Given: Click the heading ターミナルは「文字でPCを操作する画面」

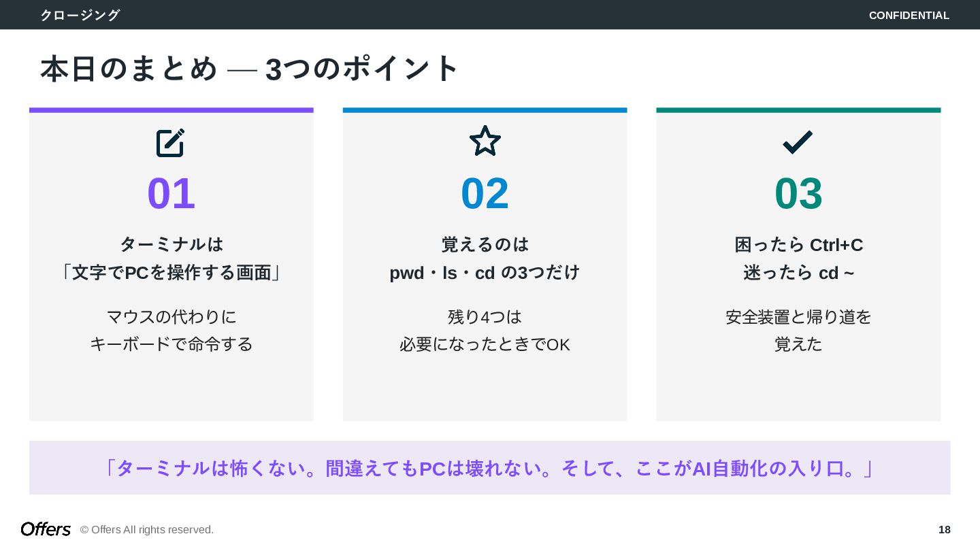Looking at the screenshot, I should coord(171,258).
